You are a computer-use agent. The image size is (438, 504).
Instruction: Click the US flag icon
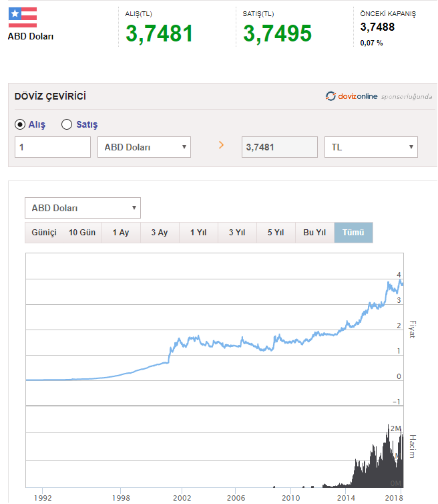[x=23, y=17]
